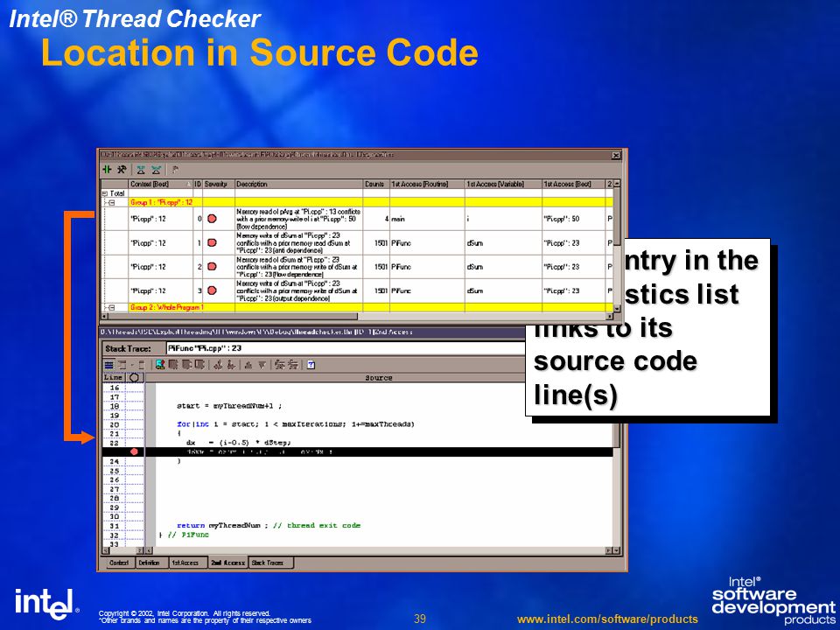Click the blue help icon in source toolbar
Screen dimensions: 840x630
tap(311, 365)
